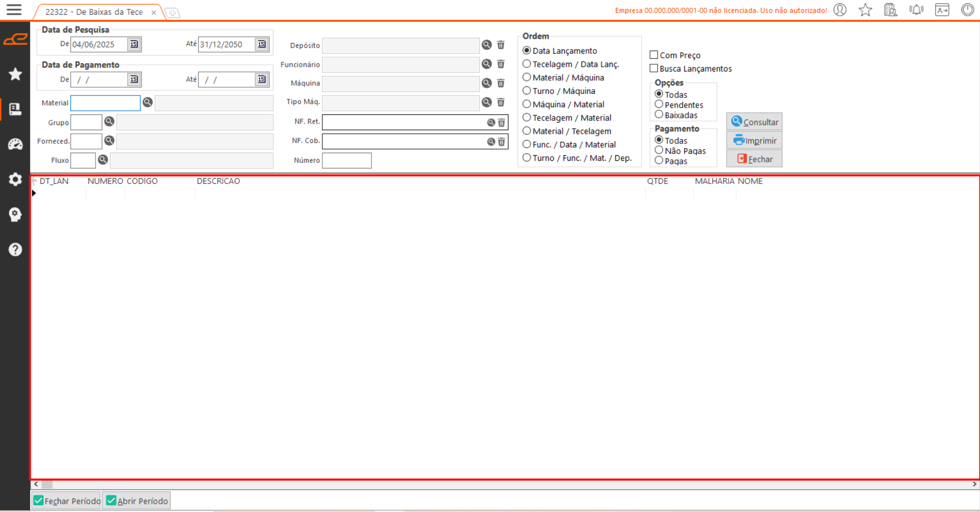Select Pendentes under Opções
This screenshot has width=980, height=512.
point(659,105)
